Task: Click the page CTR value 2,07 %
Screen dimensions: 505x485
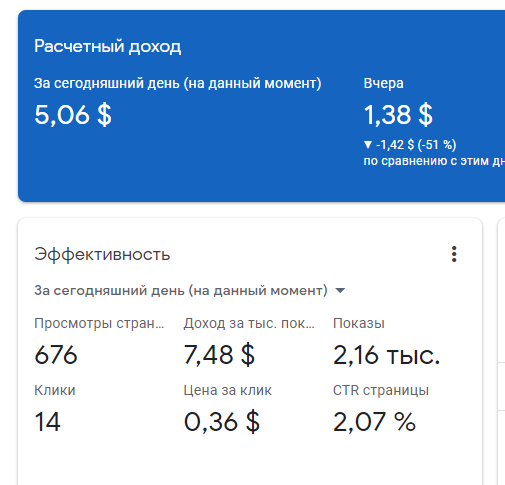Action: (x=374, y=422)
